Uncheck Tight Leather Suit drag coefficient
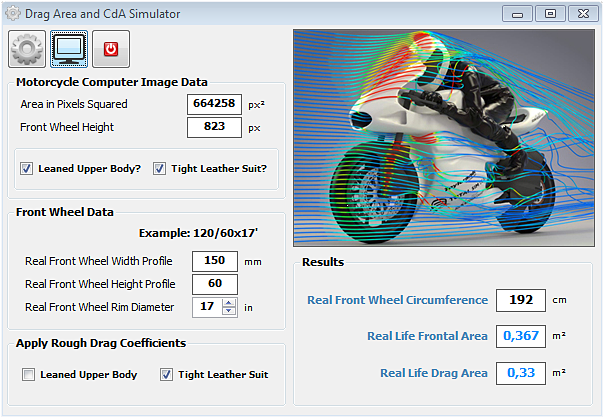The height and width of the screenshot is (418, 604). point(166,374)
